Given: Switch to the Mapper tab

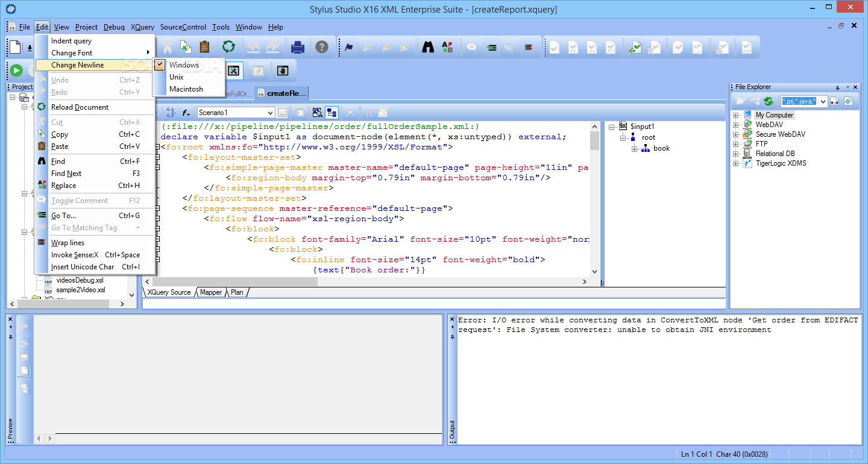Looking at the screenshot, I should [211, 292].
